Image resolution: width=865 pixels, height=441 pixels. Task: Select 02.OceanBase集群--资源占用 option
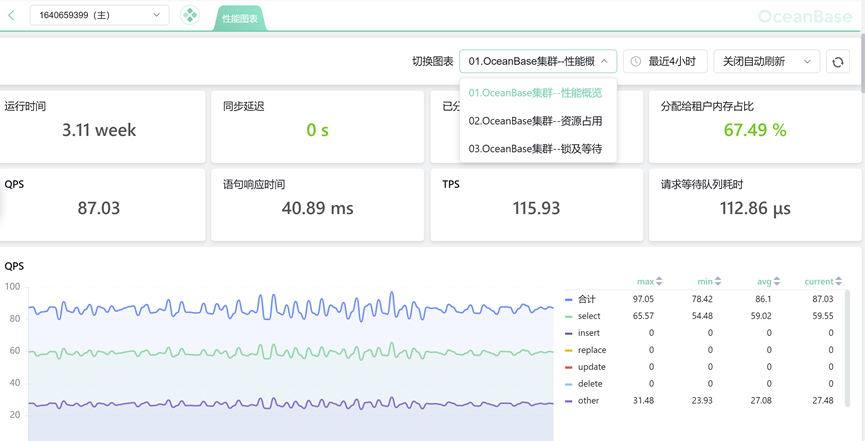tap(538, 120)
